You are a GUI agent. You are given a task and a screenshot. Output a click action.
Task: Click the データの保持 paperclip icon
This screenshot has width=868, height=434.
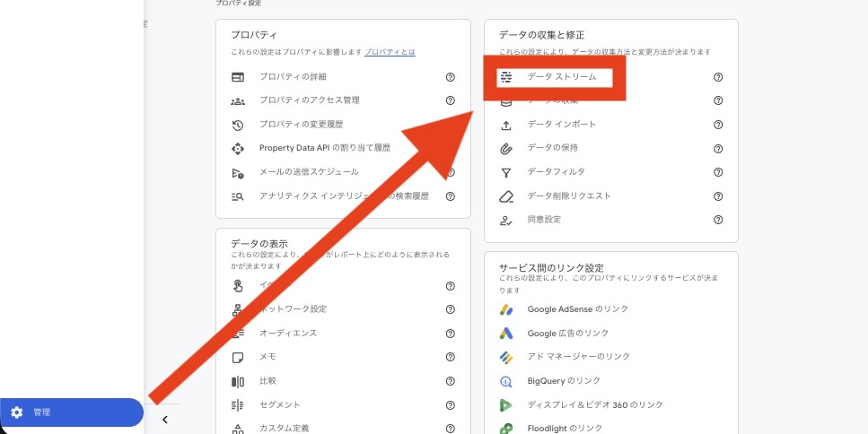pyautogui.click(x=505, y=149)
